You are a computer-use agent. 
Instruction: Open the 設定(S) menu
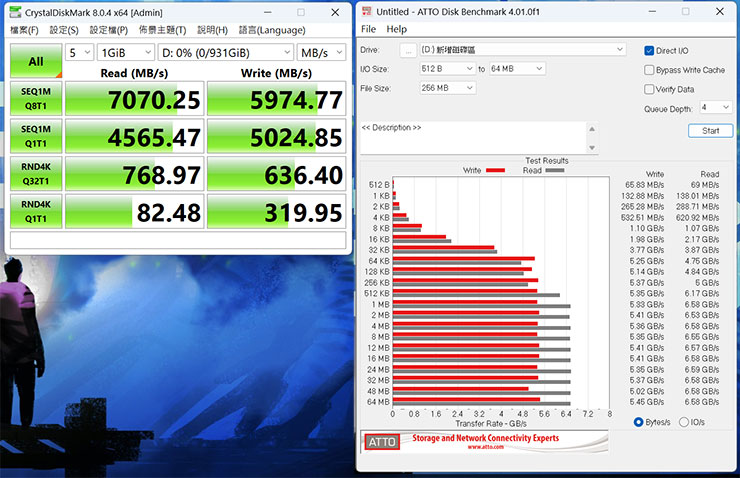(64, 30)
